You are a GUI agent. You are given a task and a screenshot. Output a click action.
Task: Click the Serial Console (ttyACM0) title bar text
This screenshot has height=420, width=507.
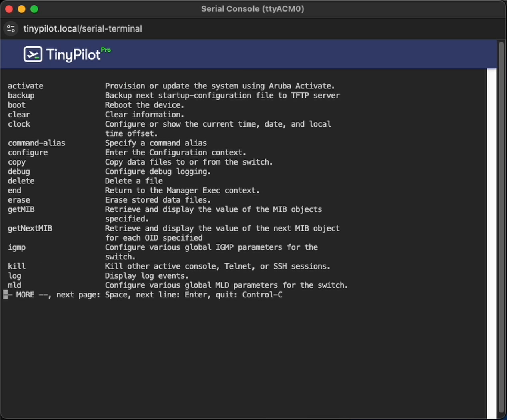click(252, 8)
